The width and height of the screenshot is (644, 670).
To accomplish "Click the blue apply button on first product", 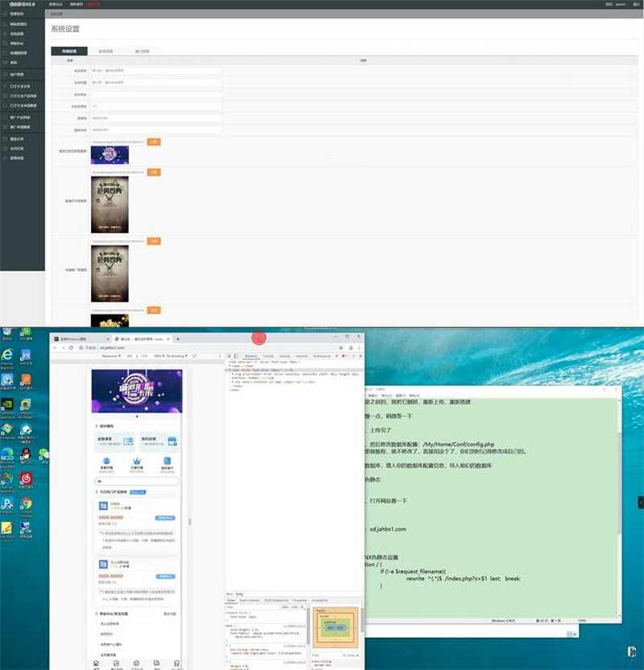I will 165,518.
